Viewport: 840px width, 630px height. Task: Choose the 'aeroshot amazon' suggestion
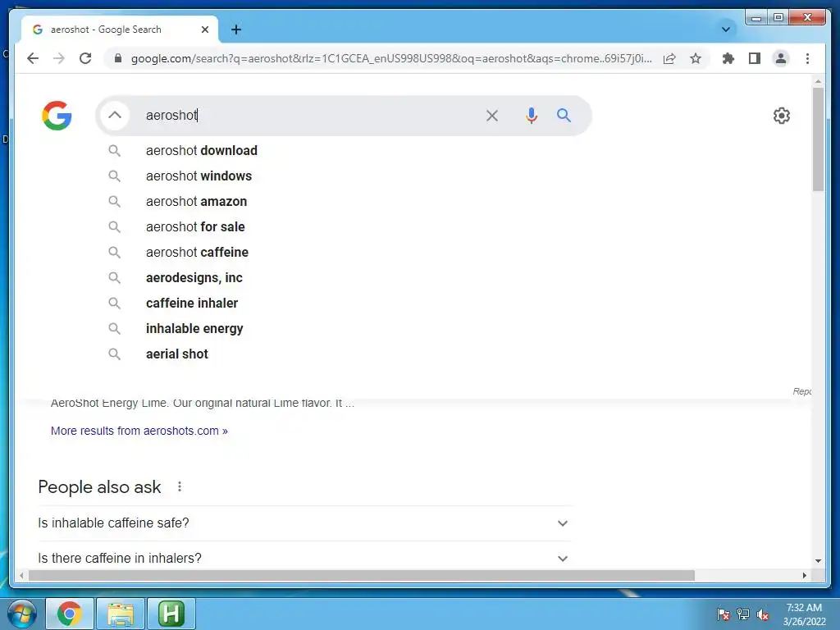[343, 202]
